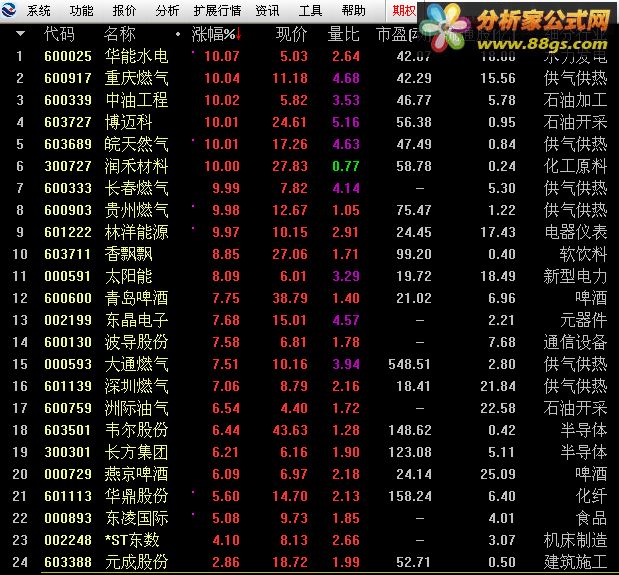Image resolution: width=619 pixels, height=575 pixels.
Task: Select stock row 皖天然气
Action: point(310,144)
